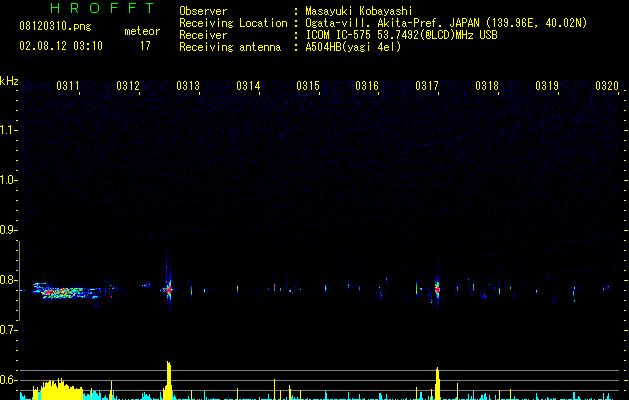
Task: Click the meteor count value 17
Action: click(x=145, y=46)
